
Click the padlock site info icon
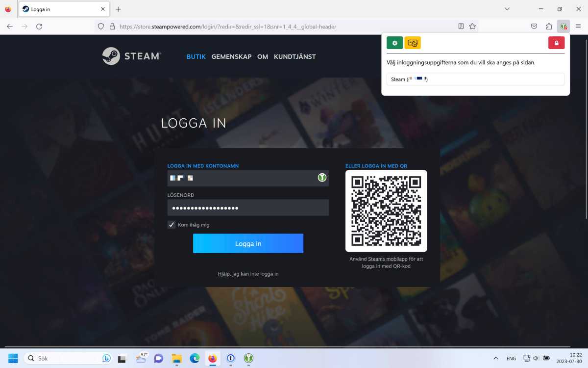[112, 26]
